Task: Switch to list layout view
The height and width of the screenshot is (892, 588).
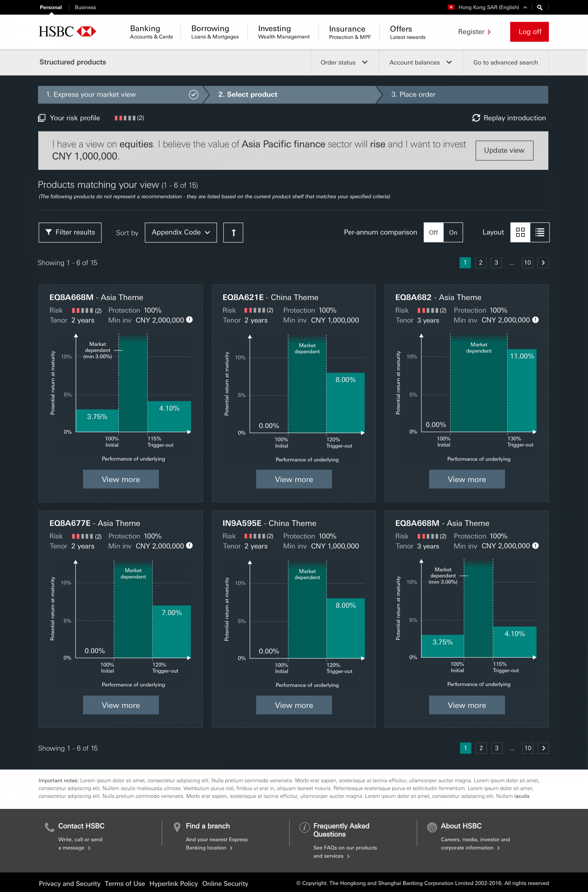Action: [540, 233]
